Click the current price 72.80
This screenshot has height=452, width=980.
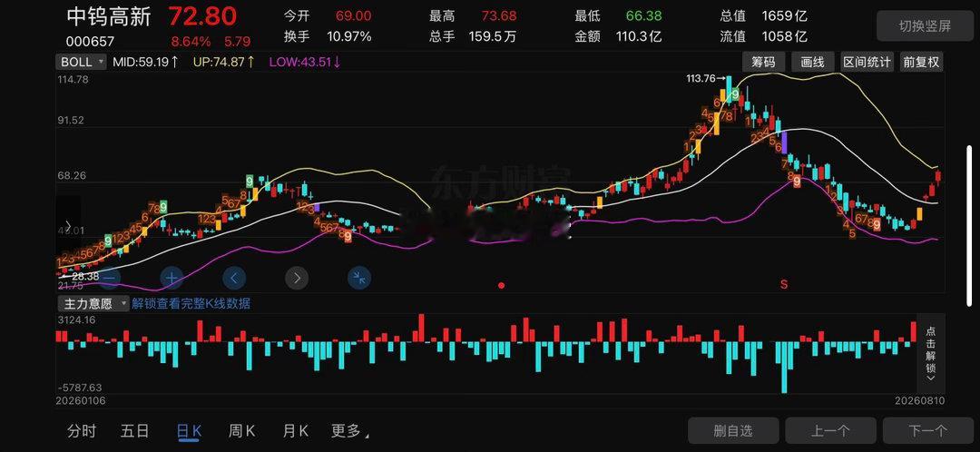click(x=202, y=16)
